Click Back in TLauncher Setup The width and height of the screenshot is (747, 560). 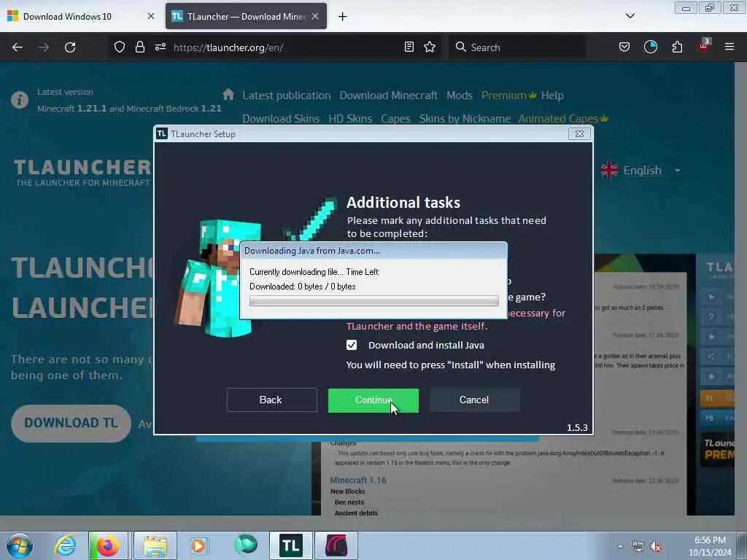(271, 400)
